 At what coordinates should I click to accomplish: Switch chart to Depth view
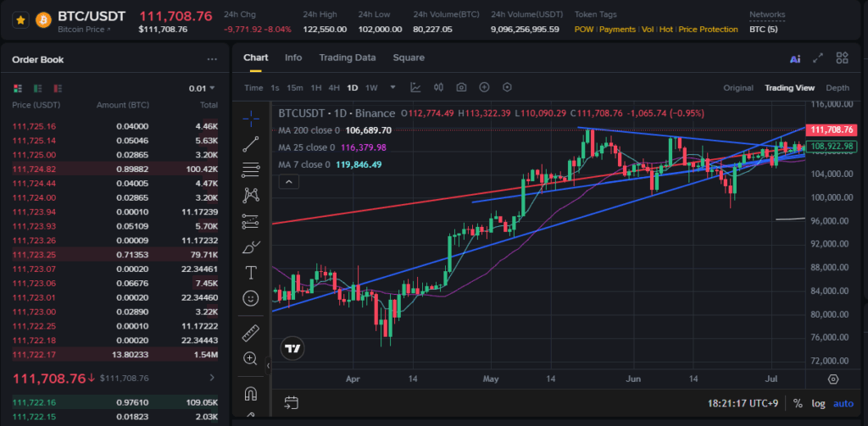[837, 88]
